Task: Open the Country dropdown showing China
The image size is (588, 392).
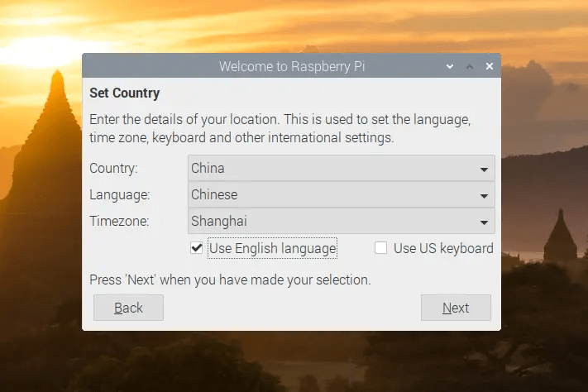Action: click(x=331, y=169)
